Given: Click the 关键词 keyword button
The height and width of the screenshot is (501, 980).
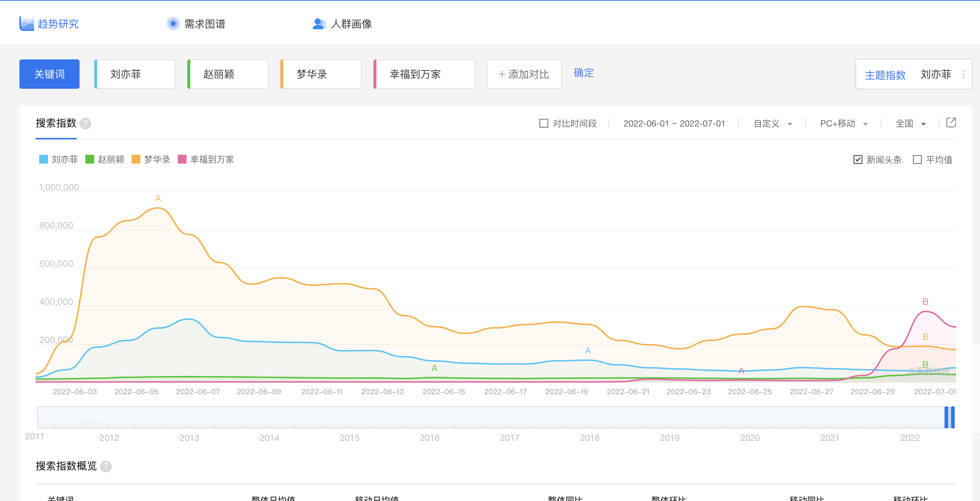Looking at the screenshot, I should click(x=49, y=74).
